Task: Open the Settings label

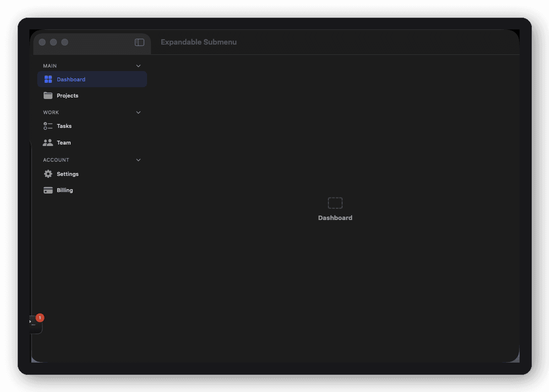Action: point(68,174)
